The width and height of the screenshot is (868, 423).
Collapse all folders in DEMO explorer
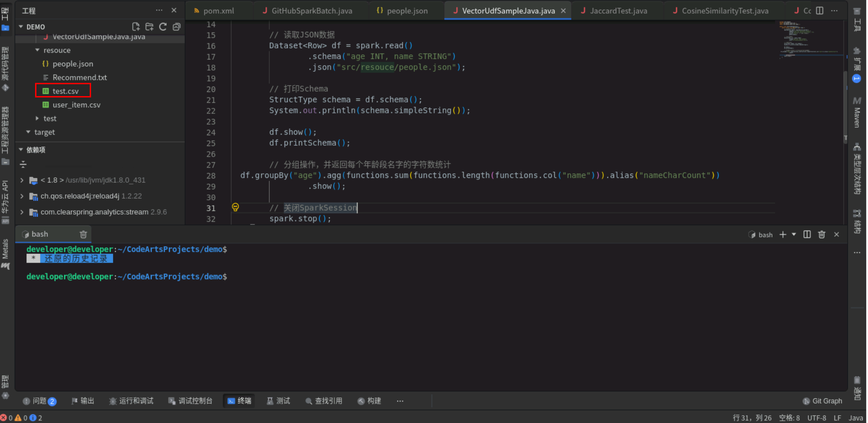click(177, 27)
